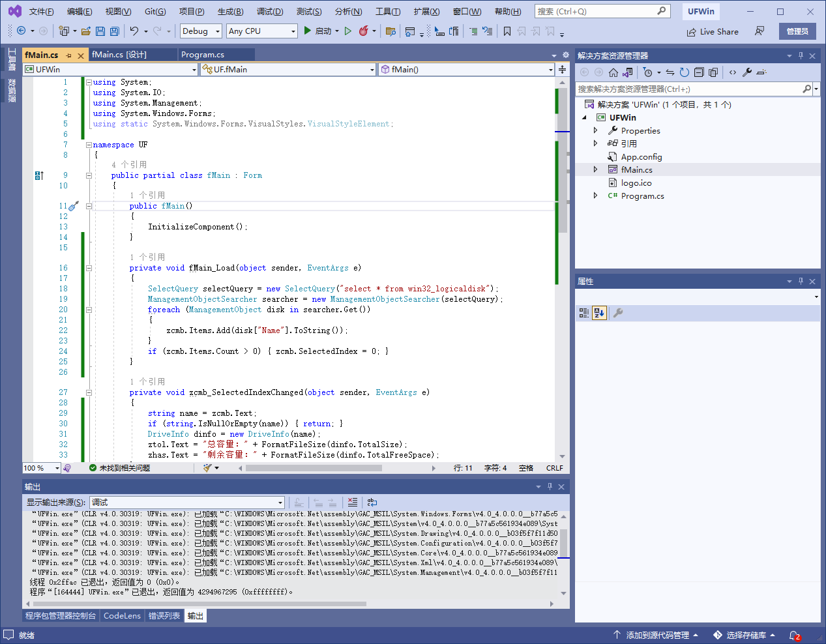The height and width of the screenshot is (644, 826).
Task: Switch Properties panel to alphabetical sort
Action: point(599,314)
